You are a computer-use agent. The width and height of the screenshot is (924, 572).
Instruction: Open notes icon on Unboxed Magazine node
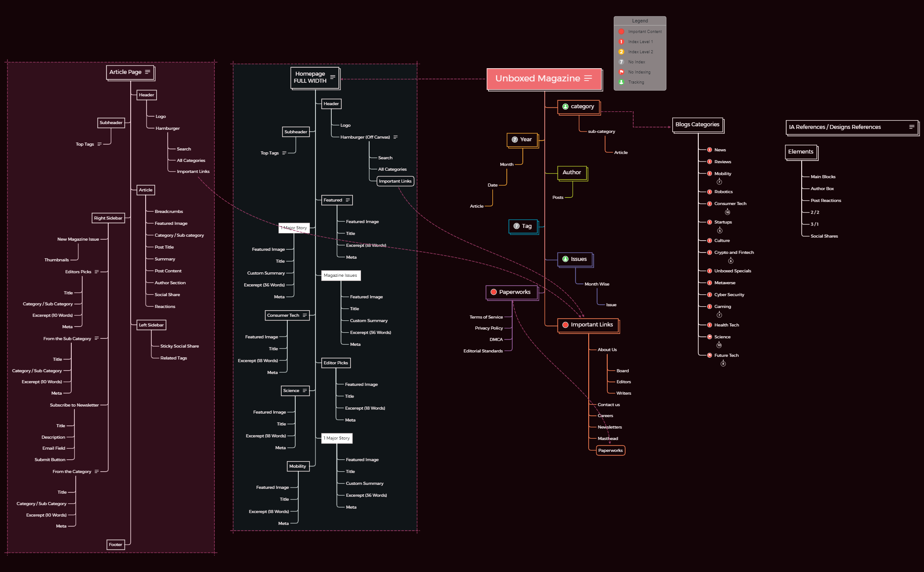(x=588, y=78)
